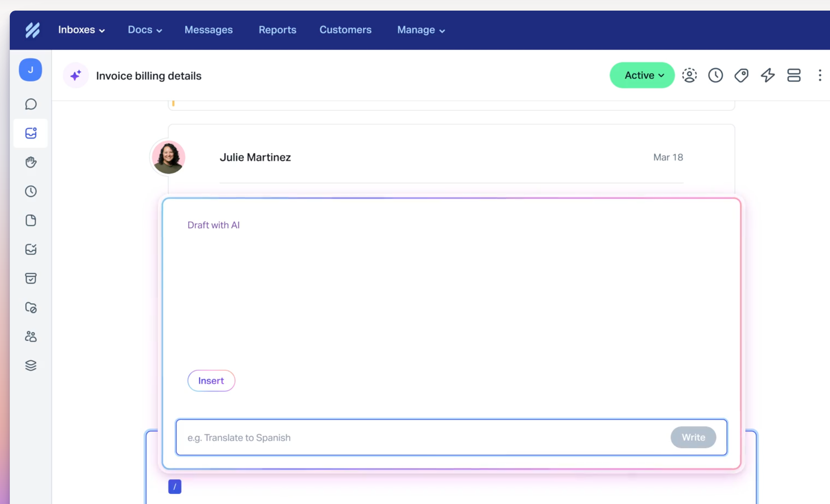Open the three-dot more options menu
This screenshot has height=504, width=830.
pyautogui.click(x=820, y=75)
